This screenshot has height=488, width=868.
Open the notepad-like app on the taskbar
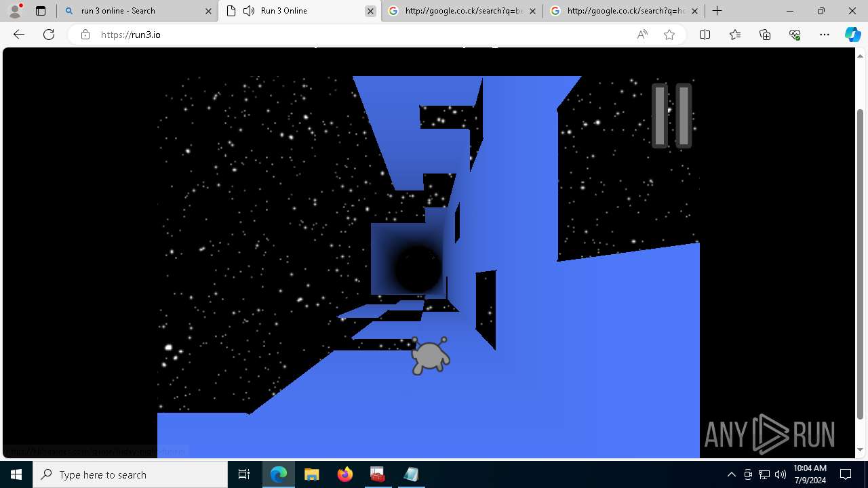tap(411, 474)
